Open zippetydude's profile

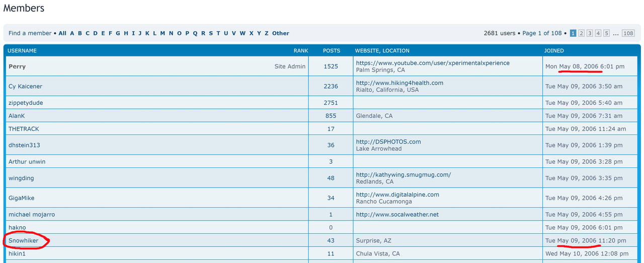click(x=26, y=103)
